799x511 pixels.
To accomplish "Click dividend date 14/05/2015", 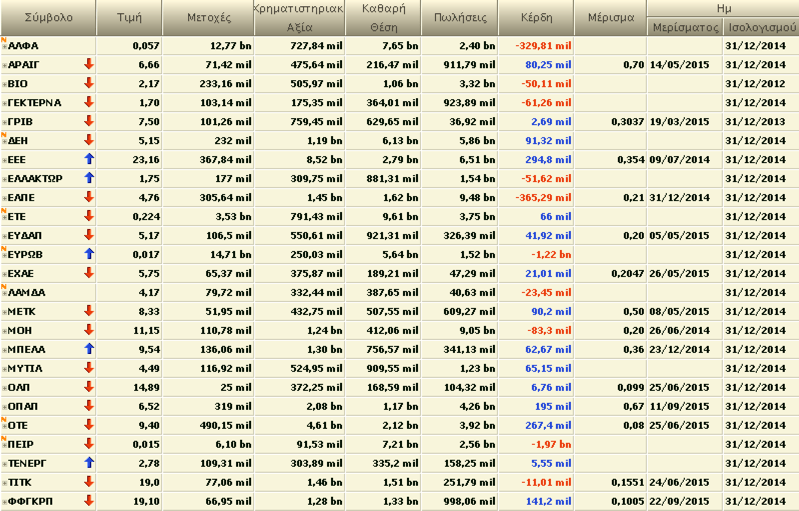I will [679, 65].
